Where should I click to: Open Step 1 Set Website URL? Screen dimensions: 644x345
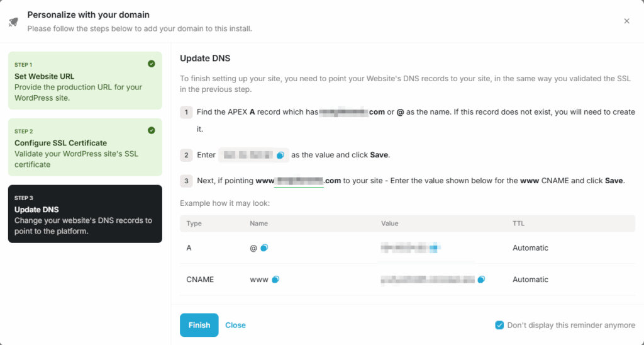(x=85, y=81)
